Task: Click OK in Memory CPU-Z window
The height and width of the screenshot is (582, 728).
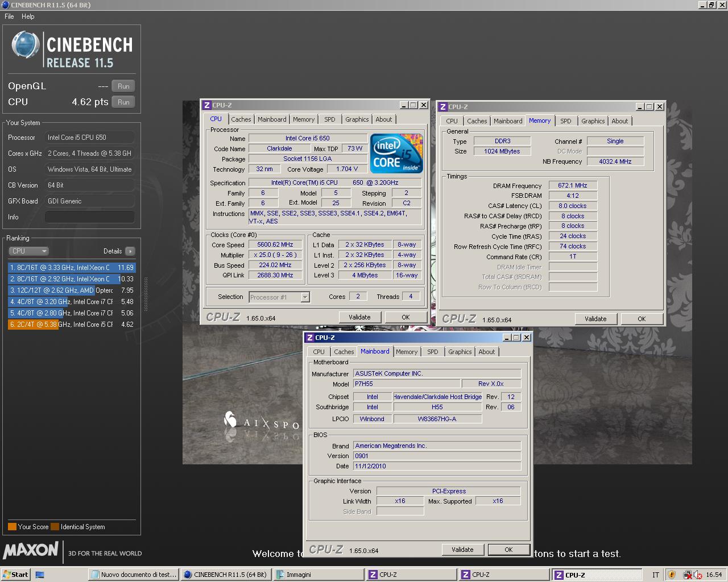Action: [x=642, y=319]
